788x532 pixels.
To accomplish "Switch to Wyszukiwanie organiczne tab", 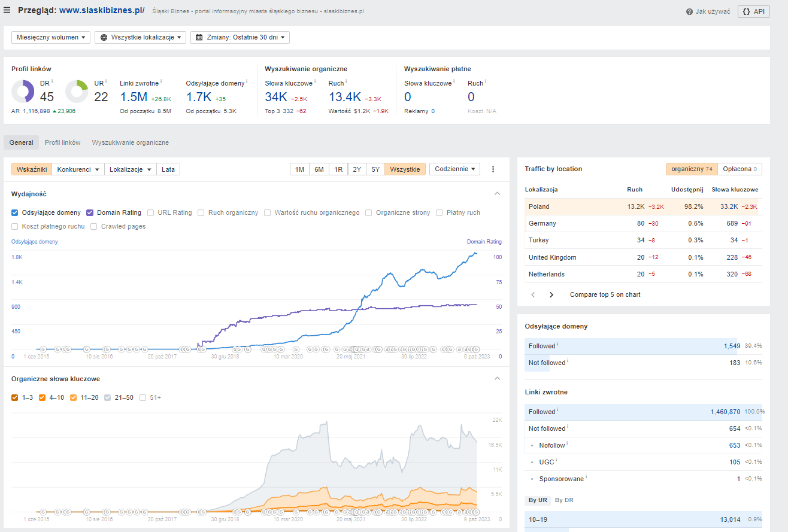I will pyautogui.click(x=130, y=142).
